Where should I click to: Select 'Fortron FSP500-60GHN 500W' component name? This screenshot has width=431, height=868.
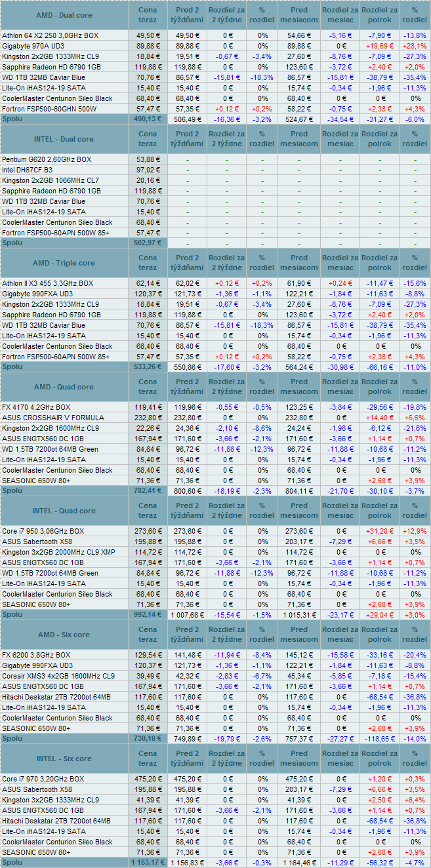(x=49, y=108)
